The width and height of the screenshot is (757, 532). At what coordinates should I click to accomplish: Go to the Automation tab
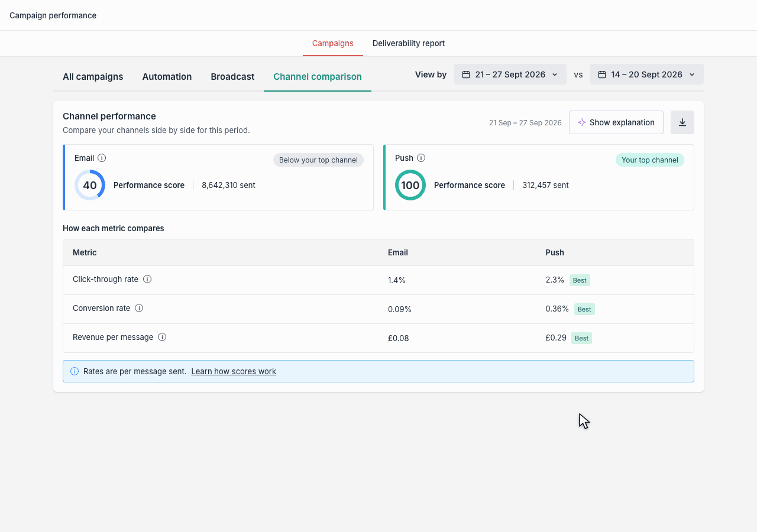[167, 77]
